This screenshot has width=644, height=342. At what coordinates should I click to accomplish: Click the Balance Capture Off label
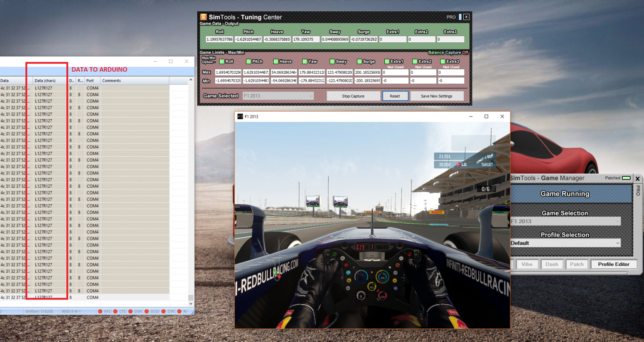point(448,52)
